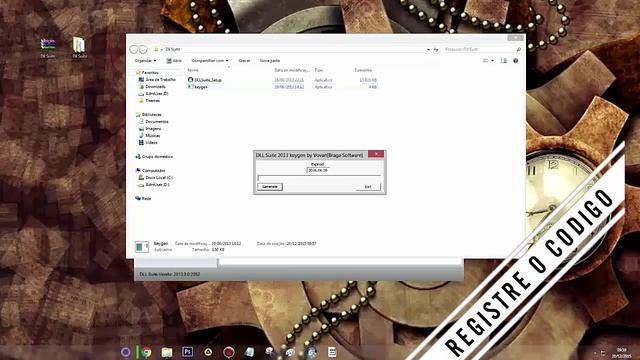The image size is (640, 360).
Task: Open Disco Local (C:) drive
Action: pos(159,178)
